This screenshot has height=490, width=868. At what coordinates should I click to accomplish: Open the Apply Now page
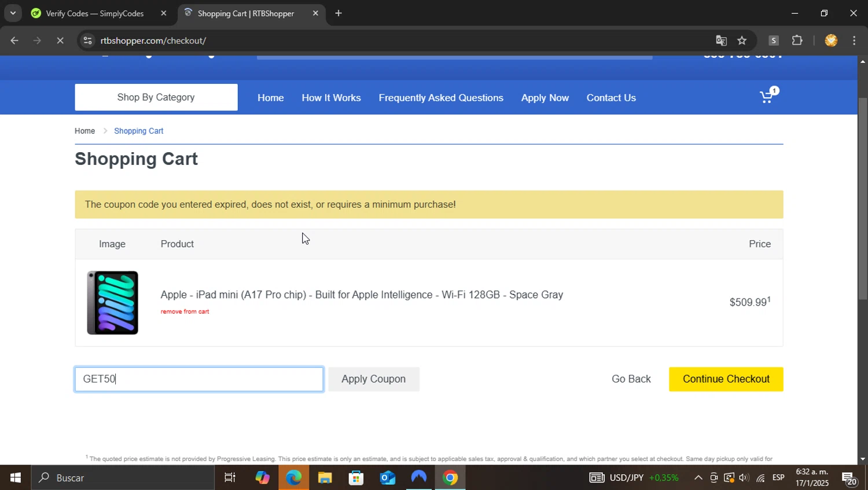[x=545, y=98]
